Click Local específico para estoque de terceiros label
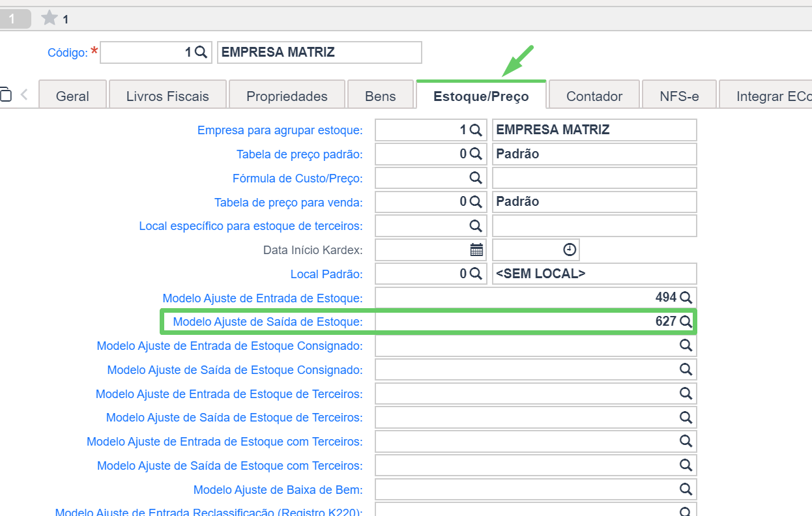The image size is (812, 516). tap(251, 226)
